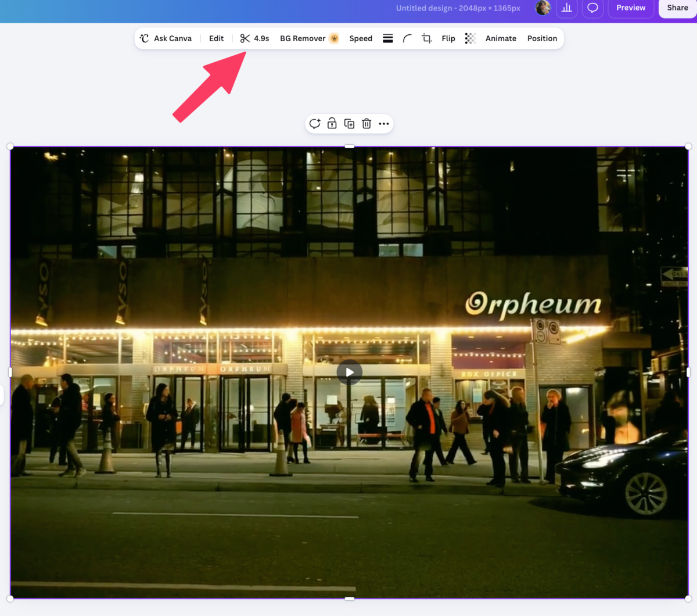Click the Edit video button
The height and width of the screenshot is (616, 697).
216,38
